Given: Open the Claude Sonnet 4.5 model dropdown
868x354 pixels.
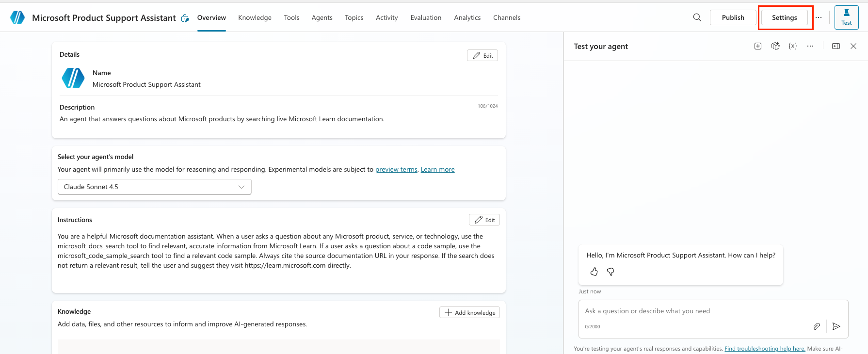Looking at the screenshot, I should pos(154,187).
